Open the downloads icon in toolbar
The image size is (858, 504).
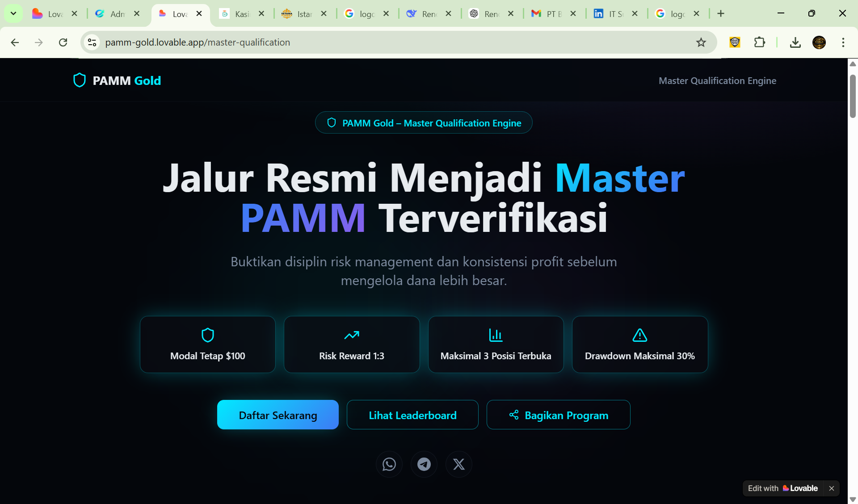(x=795, y=42)
